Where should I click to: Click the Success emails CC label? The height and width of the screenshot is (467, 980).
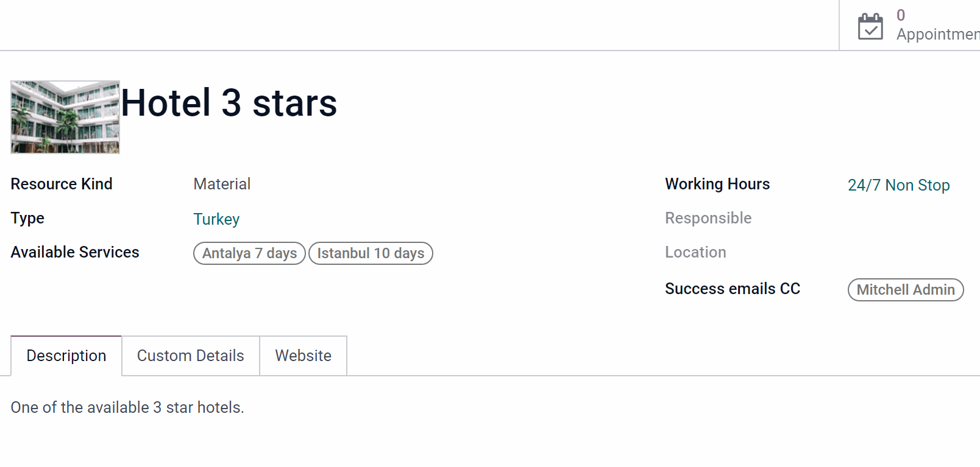(733, 289)
